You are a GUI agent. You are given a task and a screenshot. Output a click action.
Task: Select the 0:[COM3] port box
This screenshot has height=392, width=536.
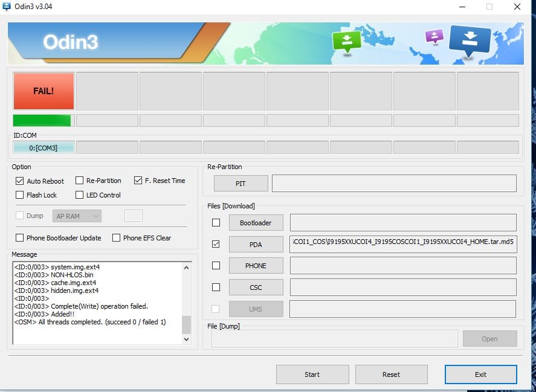click(44, 147)
